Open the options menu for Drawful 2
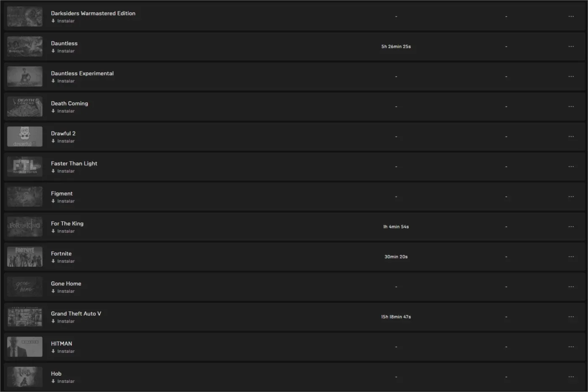The image size is (588, 392). (571, 137)
